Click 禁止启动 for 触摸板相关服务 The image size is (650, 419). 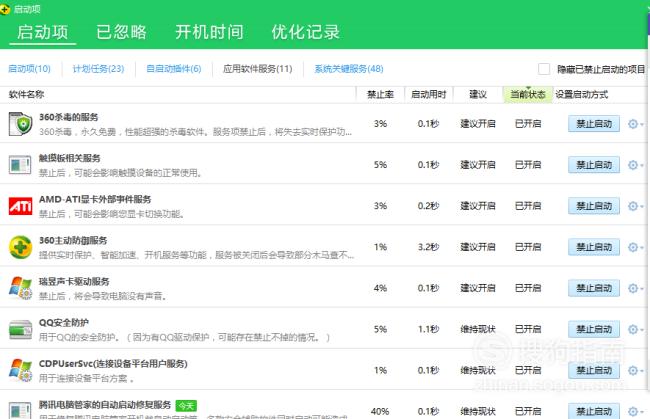(x=594, y=165)
